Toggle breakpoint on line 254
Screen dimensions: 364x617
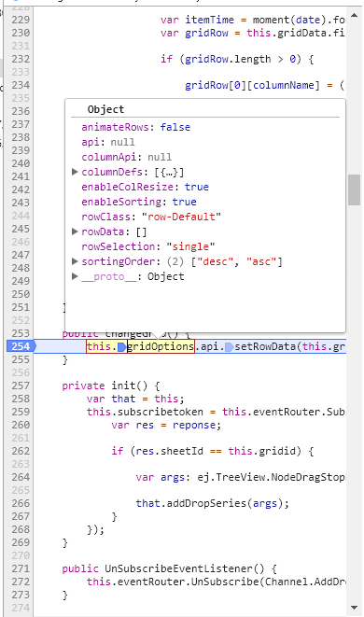click(21, 346)
